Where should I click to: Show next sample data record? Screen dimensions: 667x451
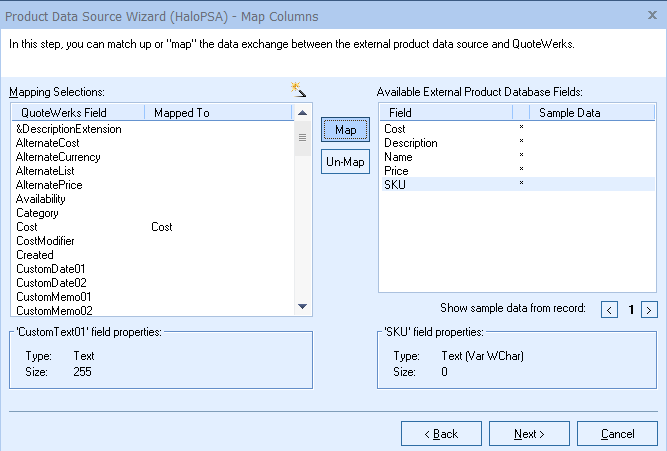649,310
